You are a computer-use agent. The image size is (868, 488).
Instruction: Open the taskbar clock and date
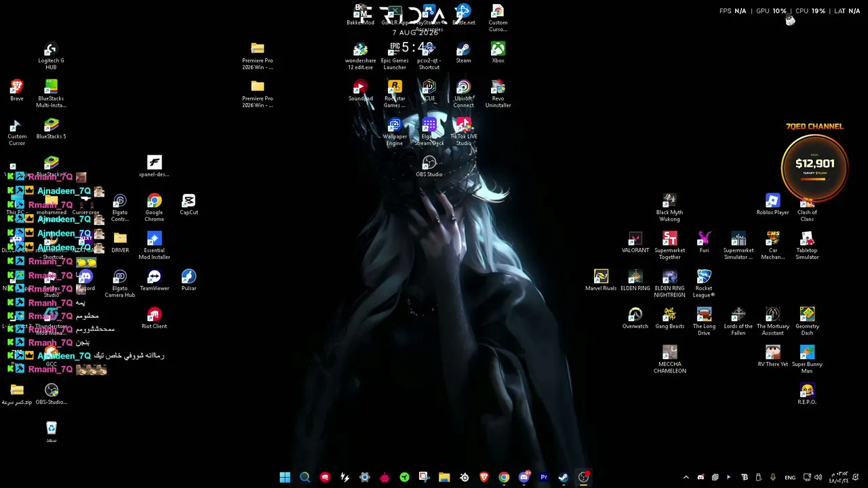(838, 477)
